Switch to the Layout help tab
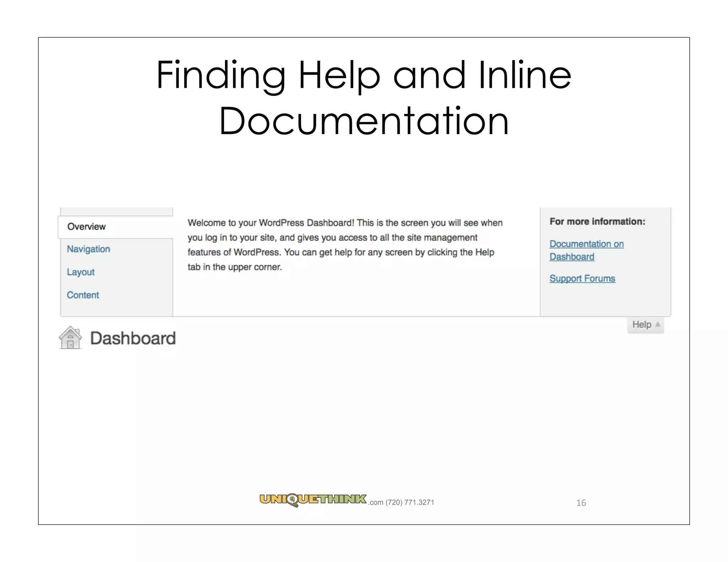This screenshot has height=562, width=728. pos(81,272)
